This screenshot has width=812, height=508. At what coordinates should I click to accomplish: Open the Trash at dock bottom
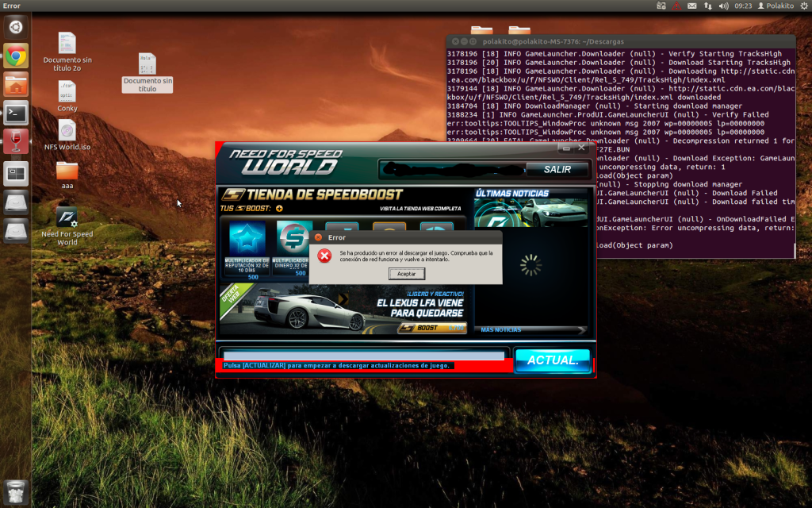point(16,492)
